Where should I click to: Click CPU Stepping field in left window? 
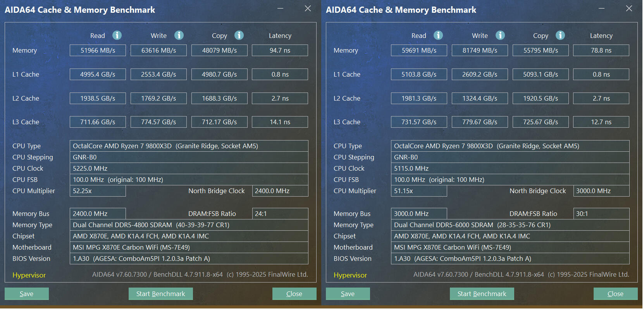pyautogui.click(x=189, y=157)
